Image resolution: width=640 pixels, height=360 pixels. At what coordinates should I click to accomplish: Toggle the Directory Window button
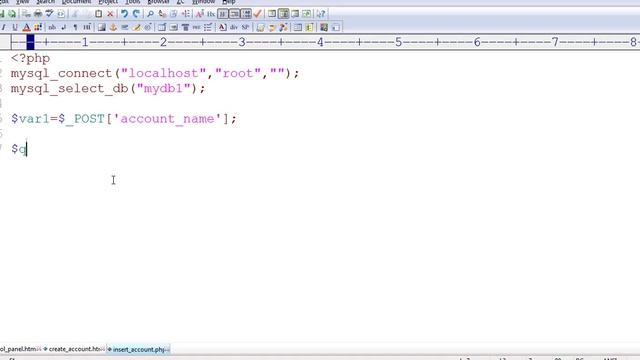tap(272, 14)
